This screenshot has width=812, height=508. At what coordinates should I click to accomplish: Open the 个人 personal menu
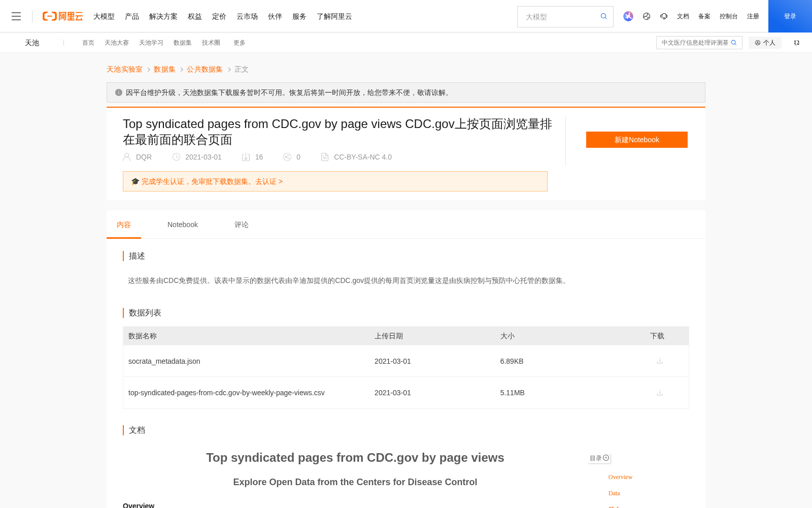pyautogui.click(x=765, y=43)
